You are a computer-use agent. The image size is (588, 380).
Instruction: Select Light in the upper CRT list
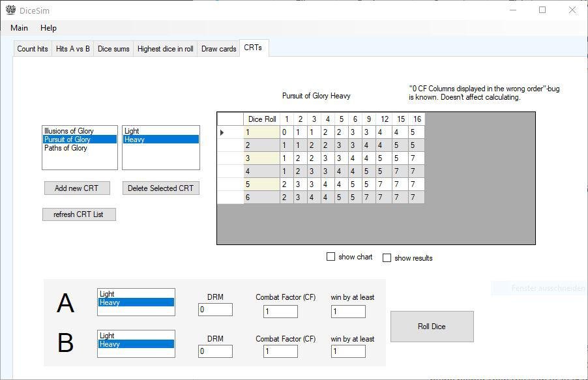click(161, 130)
